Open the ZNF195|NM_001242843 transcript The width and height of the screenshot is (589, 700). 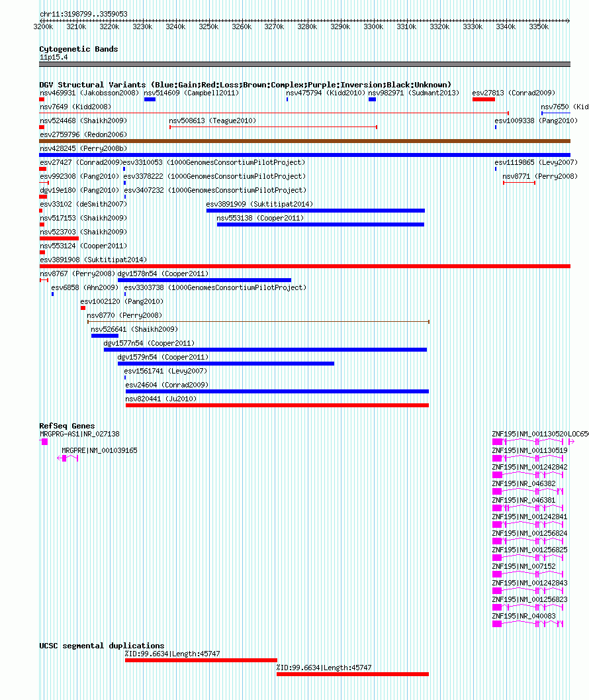tap(527, 591)
